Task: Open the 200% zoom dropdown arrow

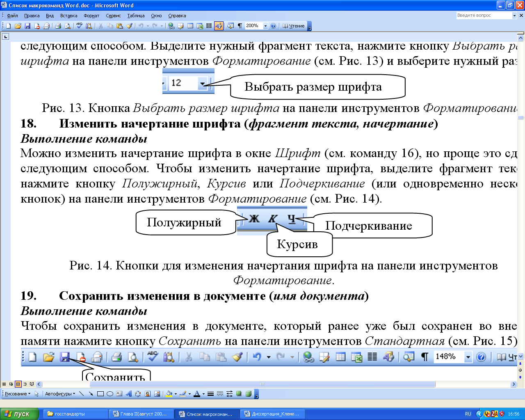Action: point(265,26)
